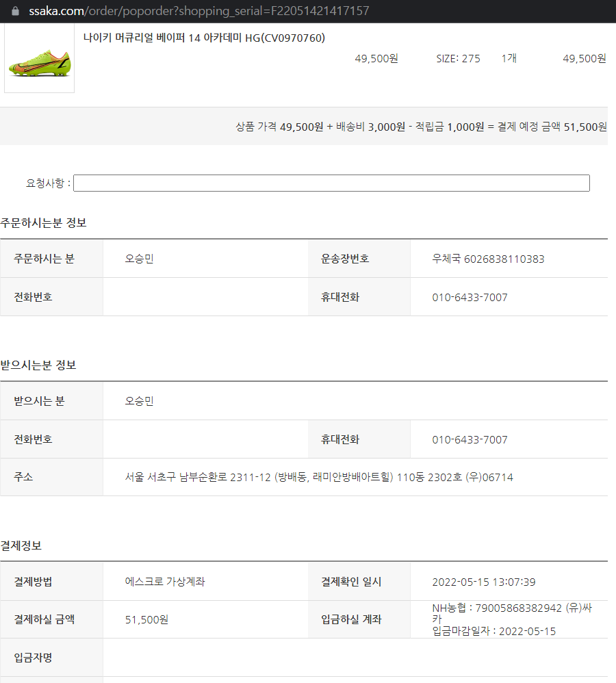Open the Nike Mercurial shoe thumbnail
The image size is (616, 683).
tap(39, 58)
